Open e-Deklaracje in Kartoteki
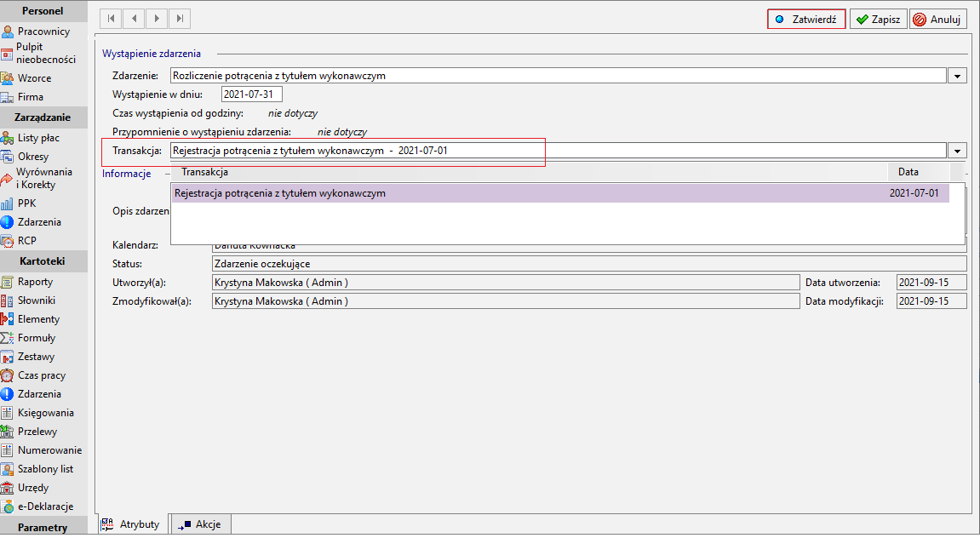 (37, 507)
